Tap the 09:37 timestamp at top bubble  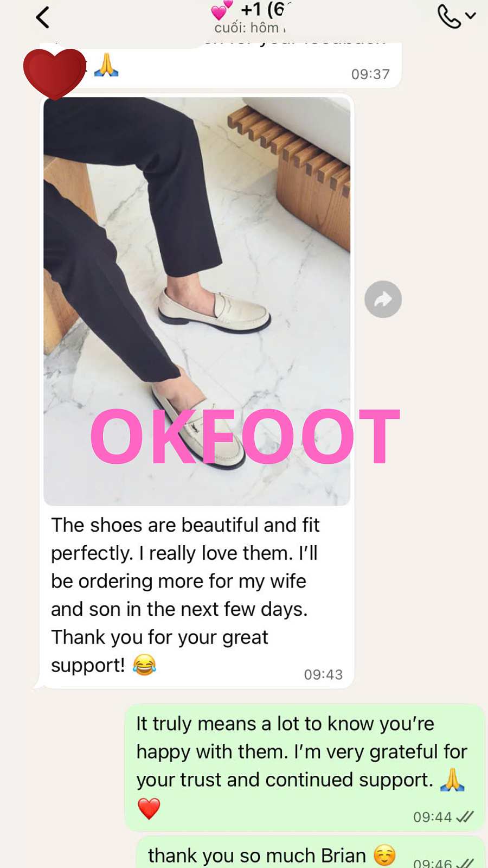pyautogui.click(x=370, y=74)
